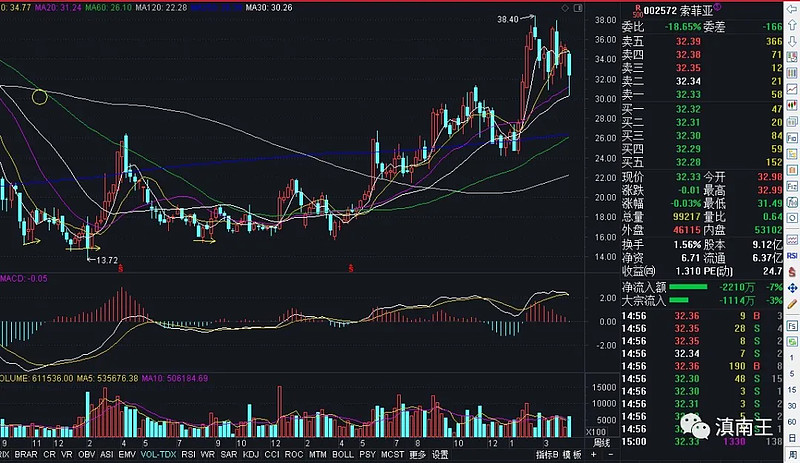Click the diamond icon at chart top right
This screenshot has width=800, height=463.
coord(565,8)
